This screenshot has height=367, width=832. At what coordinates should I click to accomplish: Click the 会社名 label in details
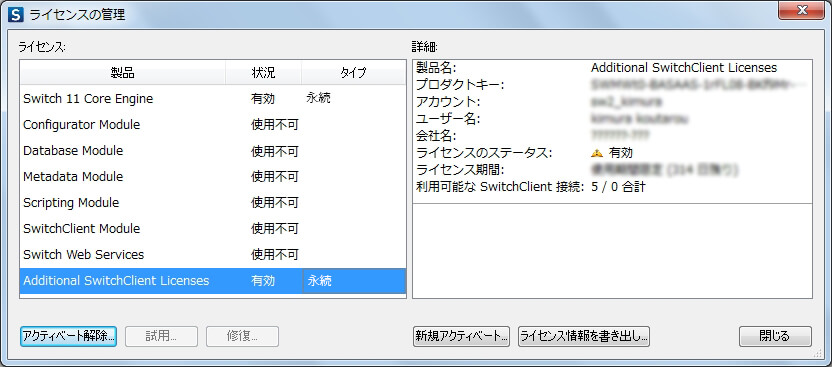[x=436, y=136]
